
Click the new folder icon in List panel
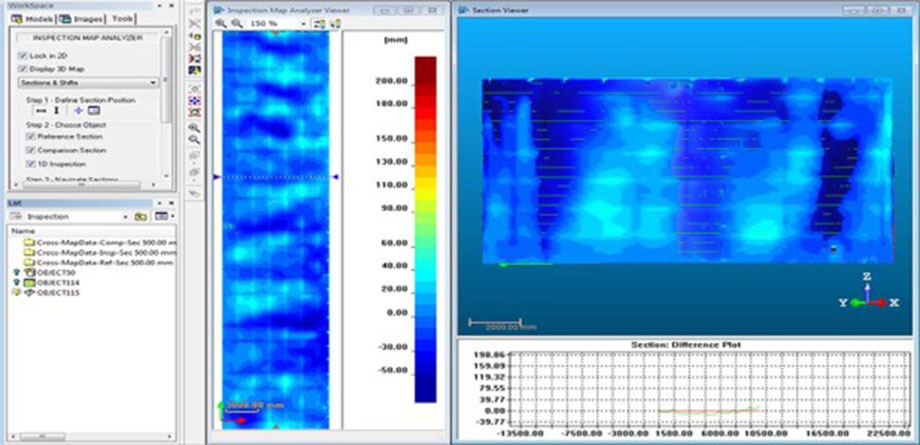coord(141,216)
